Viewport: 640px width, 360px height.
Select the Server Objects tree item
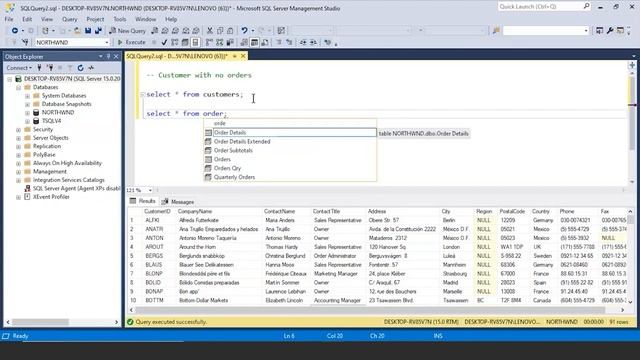(x=51, y=138)
